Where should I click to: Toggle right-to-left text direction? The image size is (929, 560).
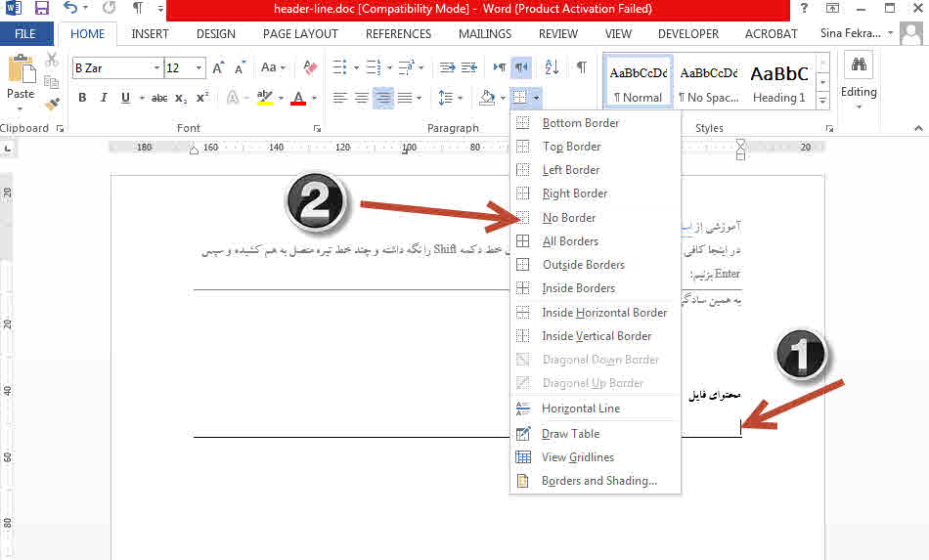point(522,67)
